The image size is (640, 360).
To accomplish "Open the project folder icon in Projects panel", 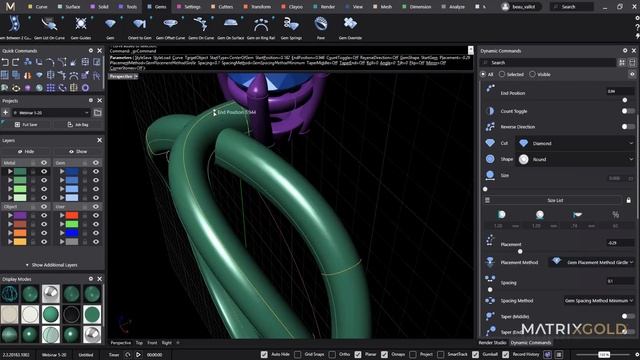I will pyautogui.click(x=98, y=113).
